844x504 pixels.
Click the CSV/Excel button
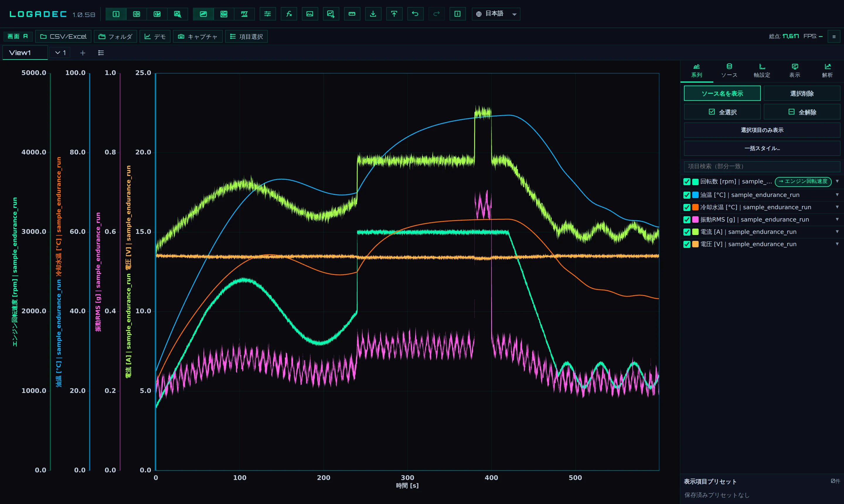coord(64,36)
